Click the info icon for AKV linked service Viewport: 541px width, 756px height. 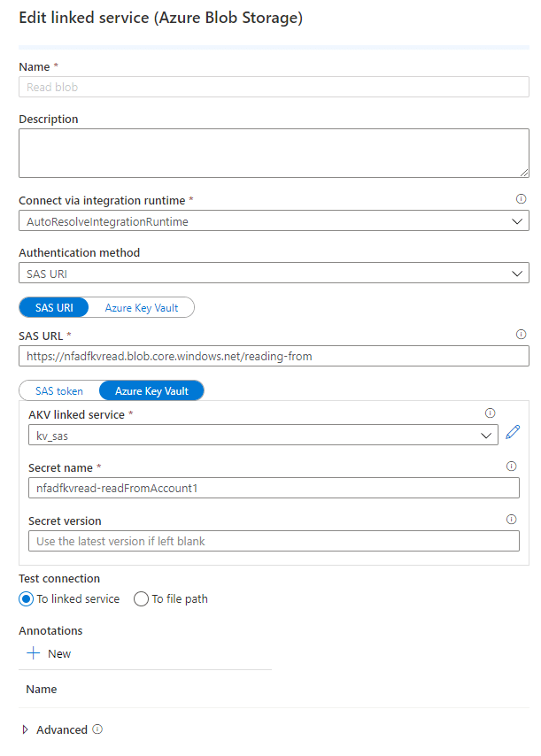(x=490, y=413)
